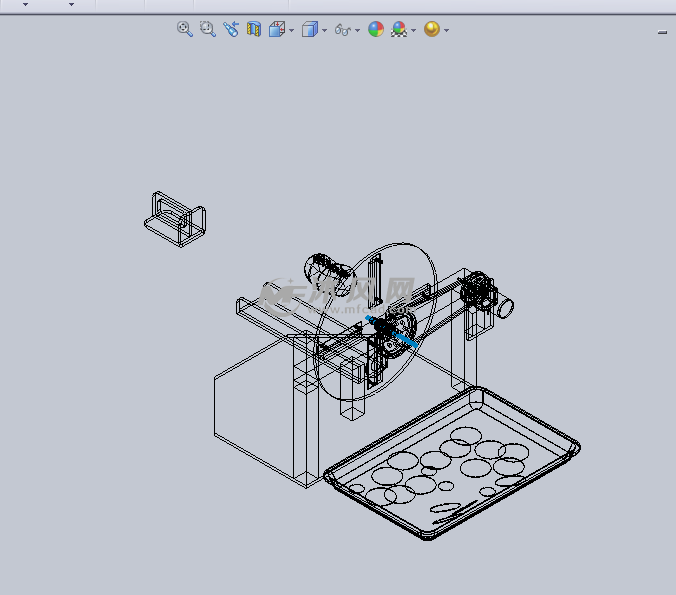Image resolution: width=676 pixels, height=595 pixels.
Task: Open the first top-left toolbar dropdown arrow
Action: (x=25, y=4)
